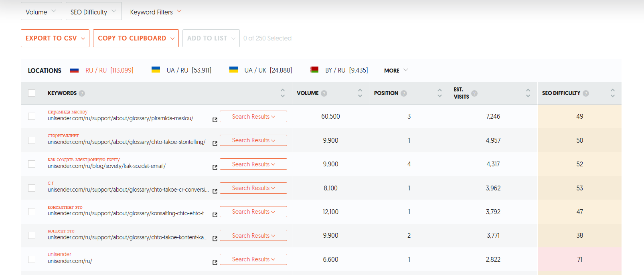Click est. visits value 2,822

(x=493, y=259)
